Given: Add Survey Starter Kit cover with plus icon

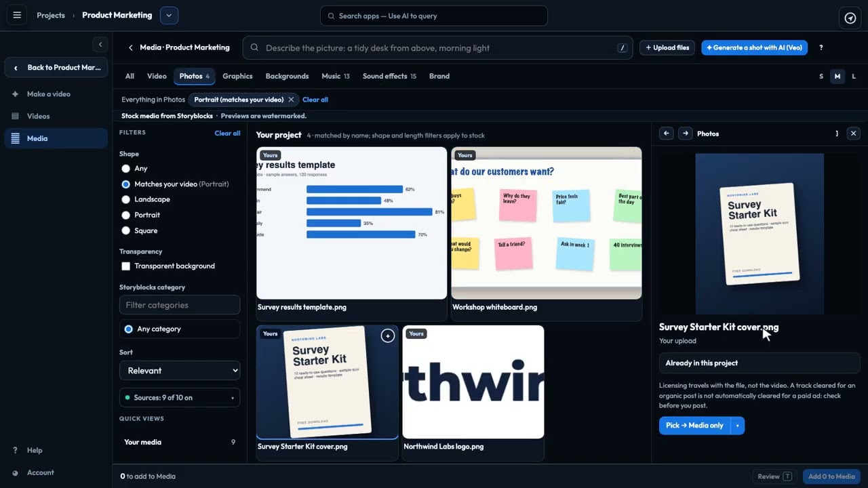Looking at the screenshot, I should click(388, 335).
